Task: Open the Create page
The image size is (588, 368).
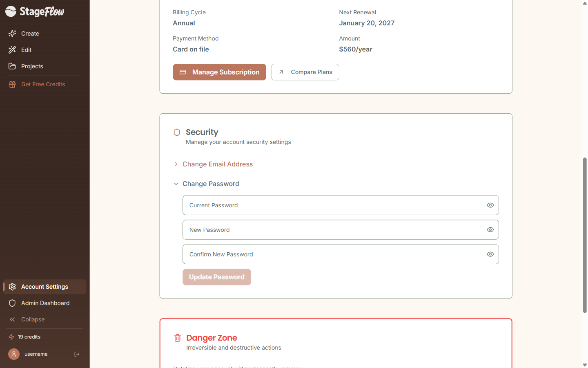Action: [45, 34]
